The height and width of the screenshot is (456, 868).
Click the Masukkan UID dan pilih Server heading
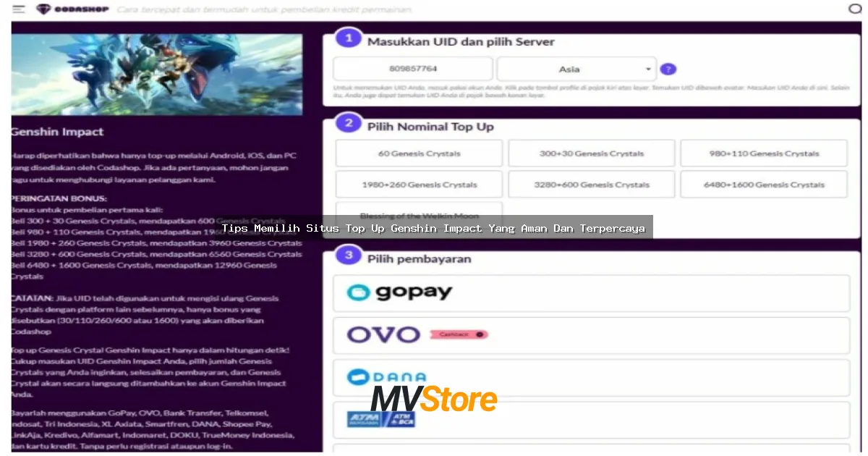[x=461, y=42]
